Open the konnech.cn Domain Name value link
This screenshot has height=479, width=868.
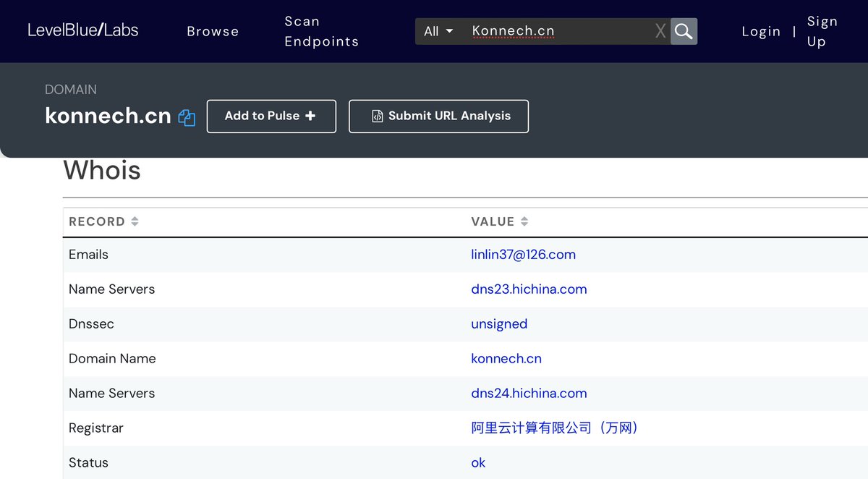click(506, 359)
